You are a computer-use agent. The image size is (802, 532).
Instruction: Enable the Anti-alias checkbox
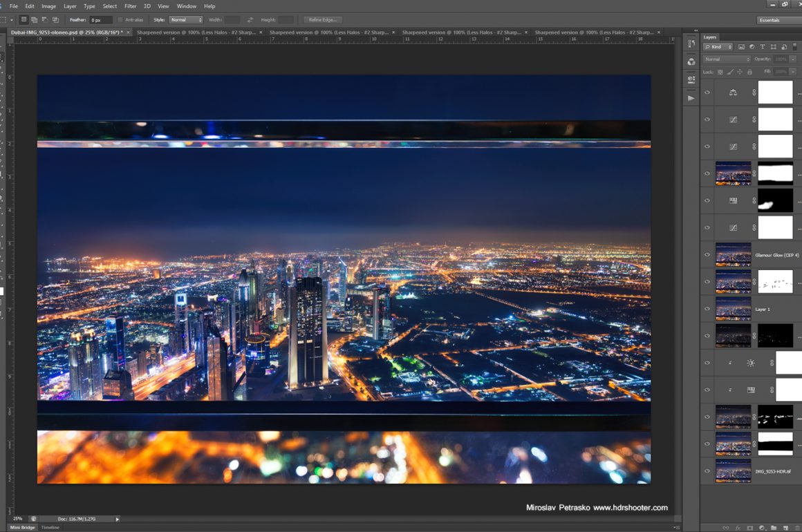point(120,20)
